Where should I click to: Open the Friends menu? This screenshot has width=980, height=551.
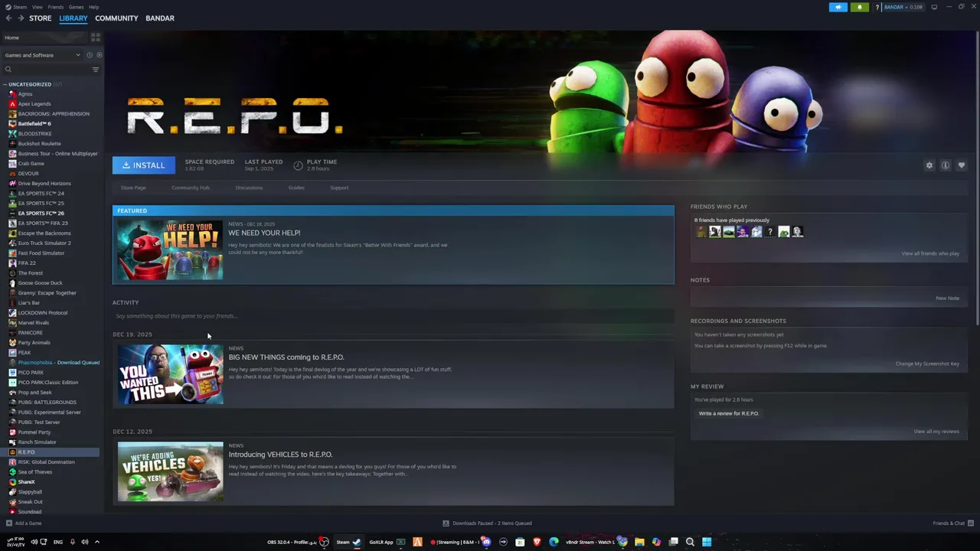coord(56,7)
